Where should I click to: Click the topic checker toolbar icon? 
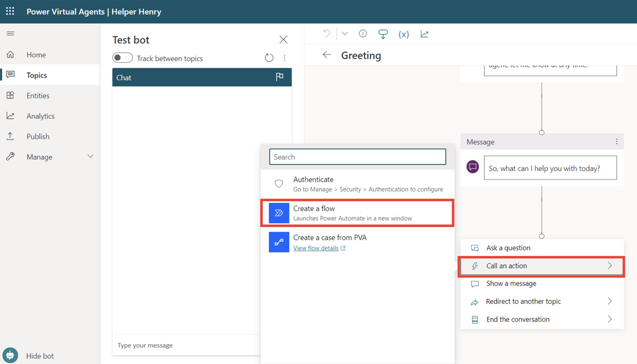[383, 34]
